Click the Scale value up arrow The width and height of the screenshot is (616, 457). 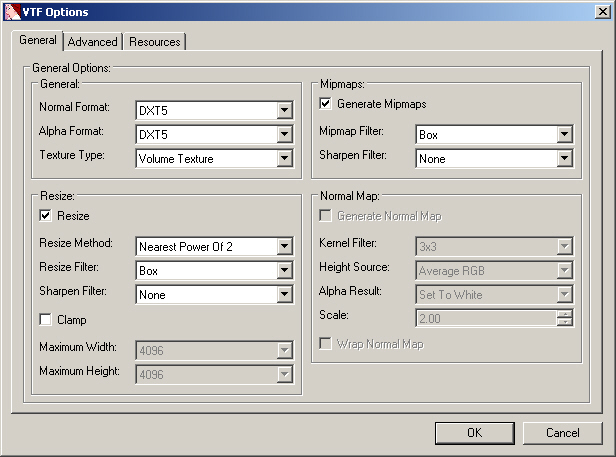click(x=565, y=315)
